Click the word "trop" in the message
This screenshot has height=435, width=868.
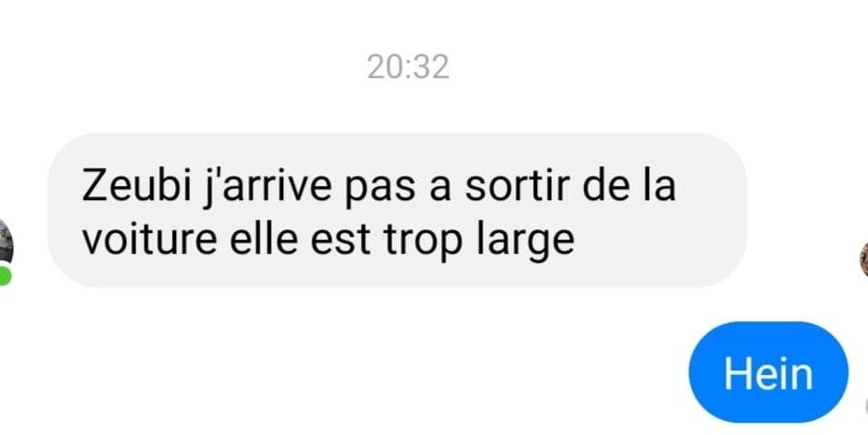423,243
